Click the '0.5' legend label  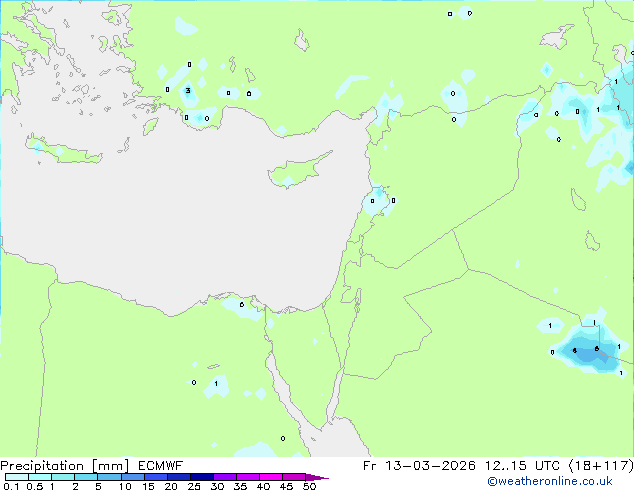(35, 486)
